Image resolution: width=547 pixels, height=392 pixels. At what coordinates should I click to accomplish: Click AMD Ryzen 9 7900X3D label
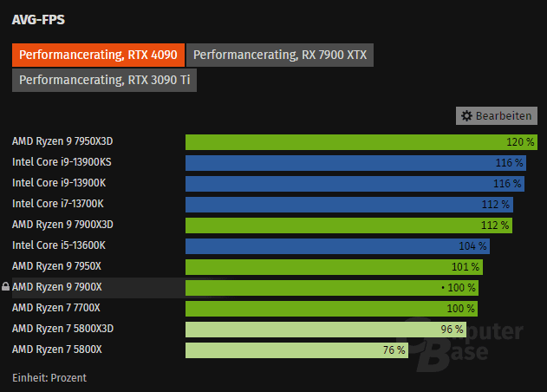[63, 225]
